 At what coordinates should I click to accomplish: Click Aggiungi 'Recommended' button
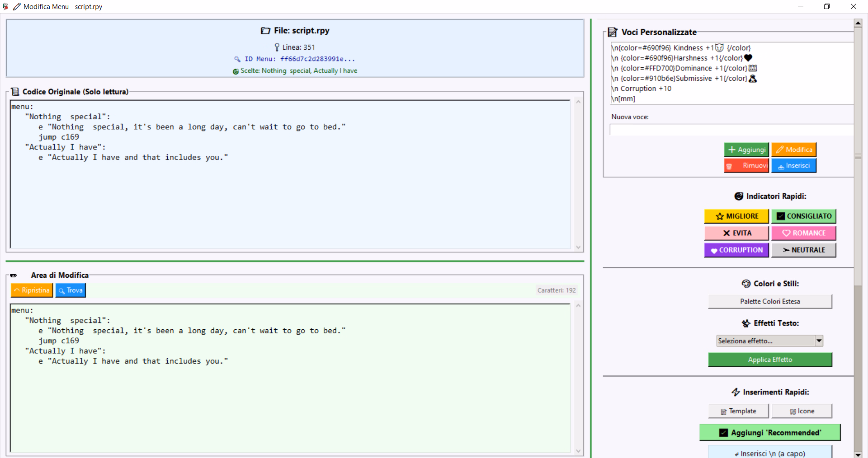770,433
